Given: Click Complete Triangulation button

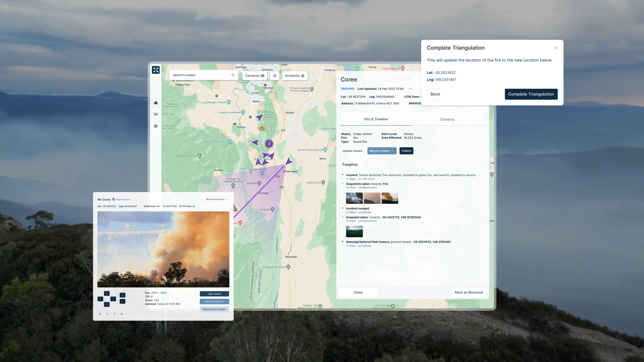Looking at the screenshot, I should tap(531, 94).
